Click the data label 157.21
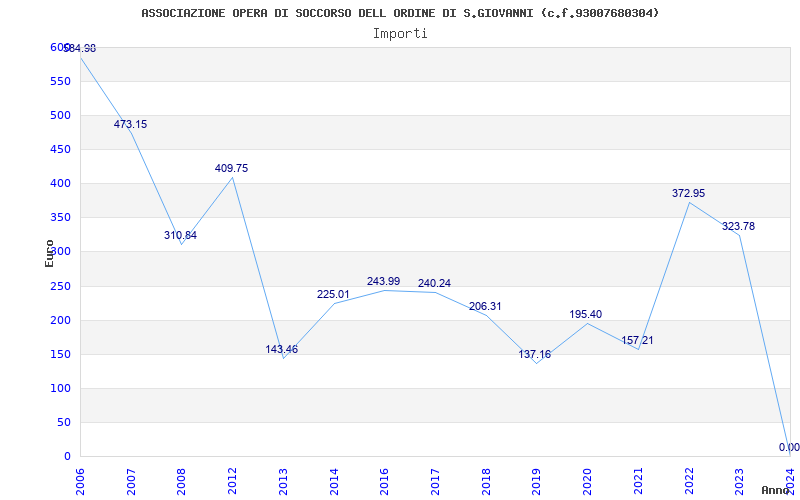The width and height of the screenshot is (800, 500). (637, 340)
